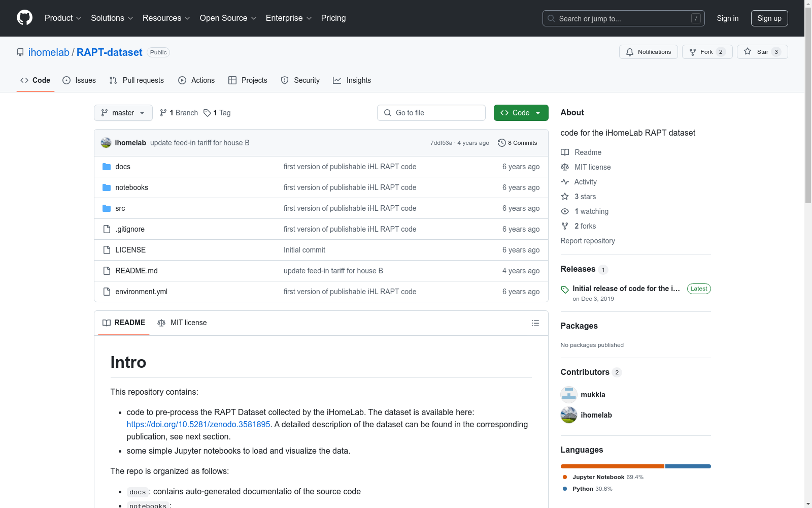This screenshot has width=812, height=508.
Task: Open the zenodo DOI link
Action: 198,425
